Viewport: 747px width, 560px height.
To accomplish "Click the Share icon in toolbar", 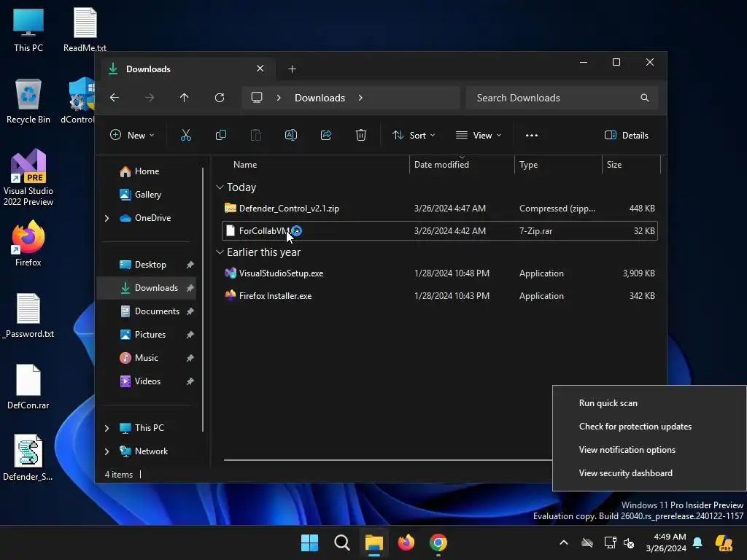I will 326,135.
